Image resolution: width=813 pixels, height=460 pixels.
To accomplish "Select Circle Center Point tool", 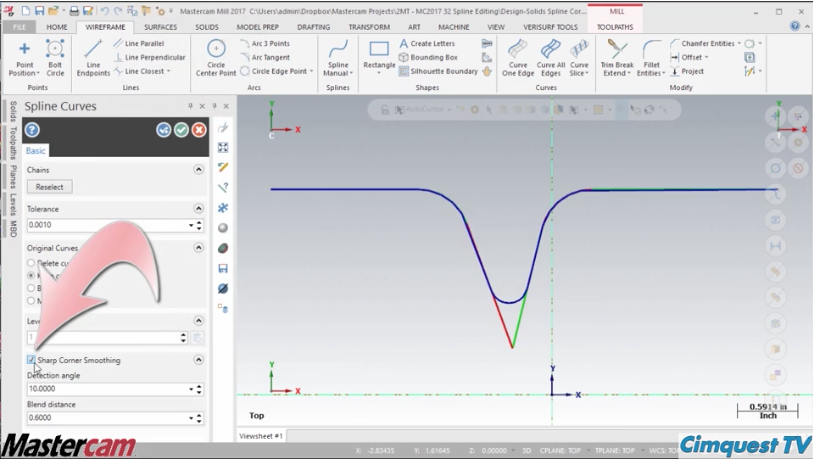I will click(x=216, y=59).
